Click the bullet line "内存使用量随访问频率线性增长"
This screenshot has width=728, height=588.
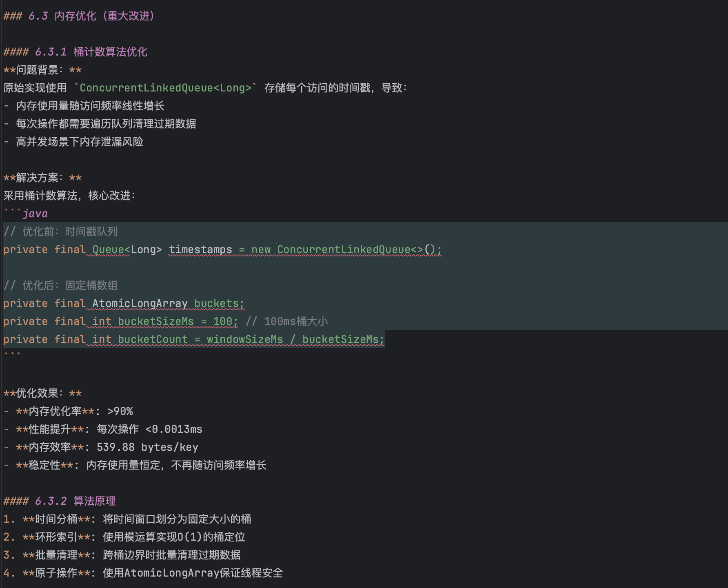(90, 106)
